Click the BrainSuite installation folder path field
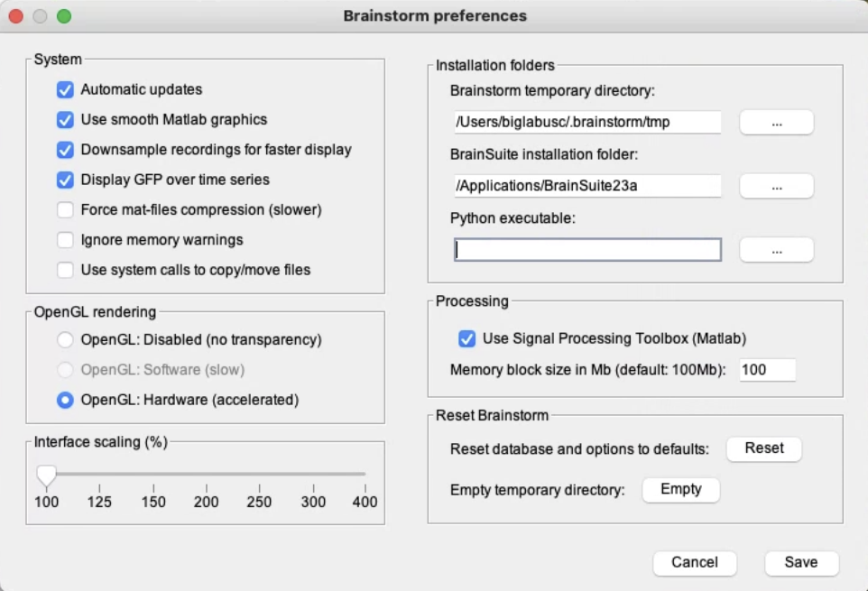The width and height of the screenshot is (868, 591). click(x=587, y=186)
